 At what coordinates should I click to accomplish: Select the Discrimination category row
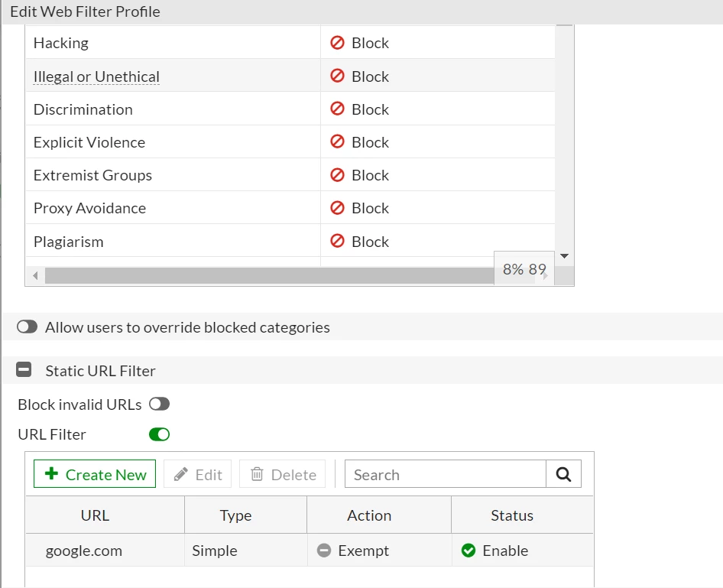click(290, 109)
